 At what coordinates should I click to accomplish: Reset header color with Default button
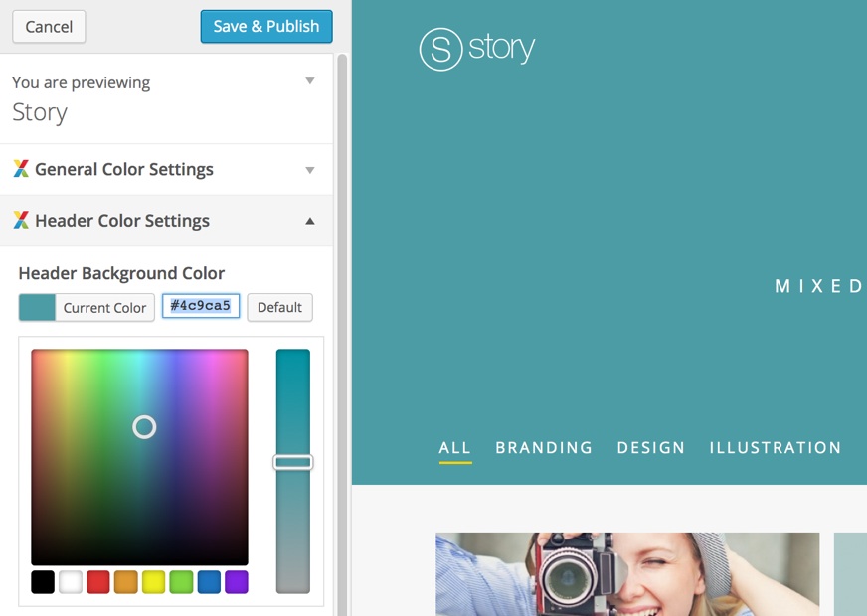coord(279,308)
